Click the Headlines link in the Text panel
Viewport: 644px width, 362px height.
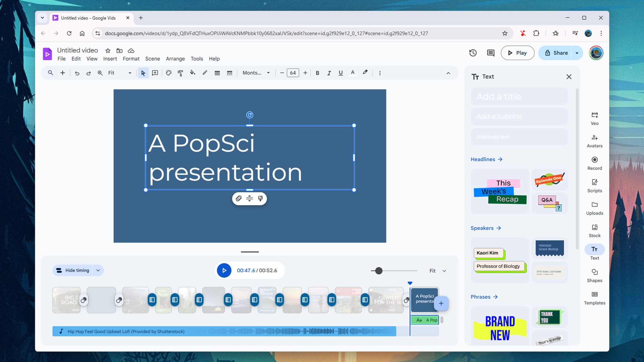pyautogui.click(x=486, y=159)
